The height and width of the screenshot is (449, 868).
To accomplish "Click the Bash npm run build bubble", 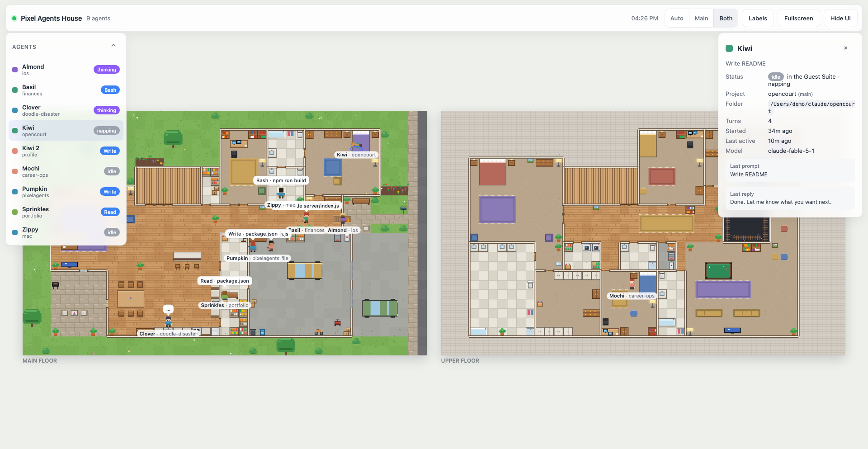I will [x=281, y=180].
